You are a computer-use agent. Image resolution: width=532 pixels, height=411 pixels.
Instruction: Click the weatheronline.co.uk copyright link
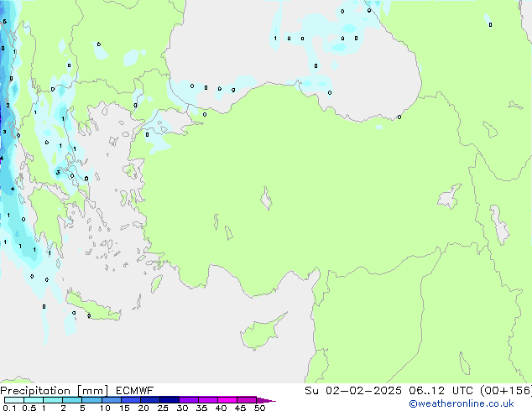click(462, 403)
